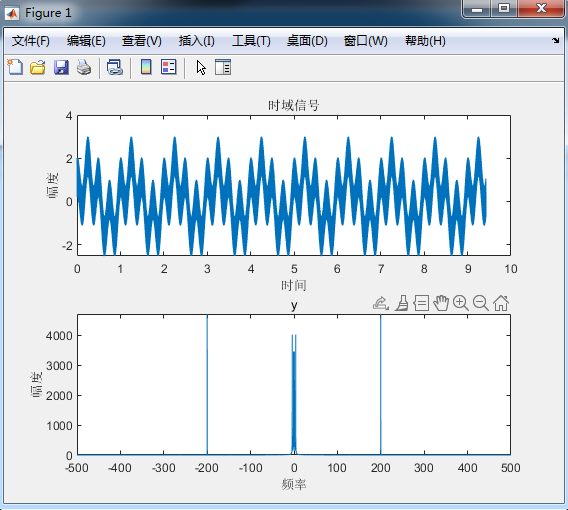
Task: Click the dock figure arrow at menu bar end
Action: (556, 41)
